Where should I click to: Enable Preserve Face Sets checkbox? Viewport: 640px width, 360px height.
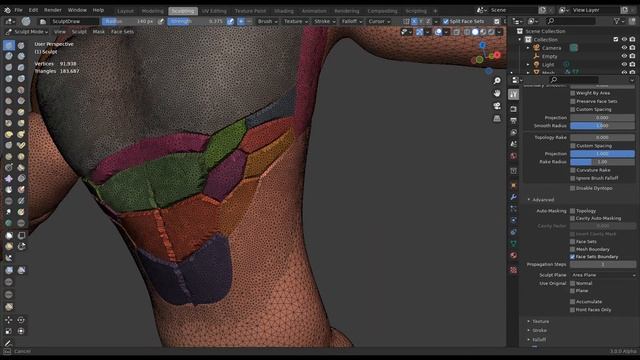(x=573, y=101)
